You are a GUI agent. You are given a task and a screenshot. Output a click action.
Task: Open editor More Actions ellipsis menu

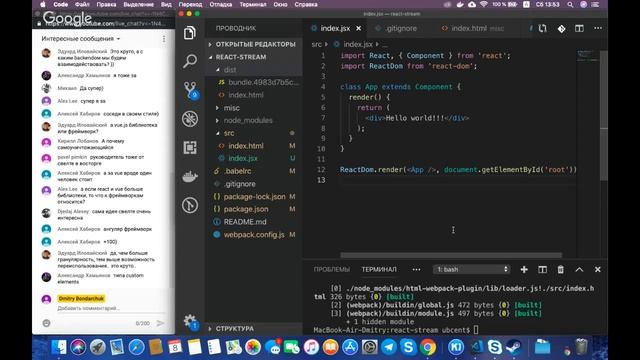598,29
